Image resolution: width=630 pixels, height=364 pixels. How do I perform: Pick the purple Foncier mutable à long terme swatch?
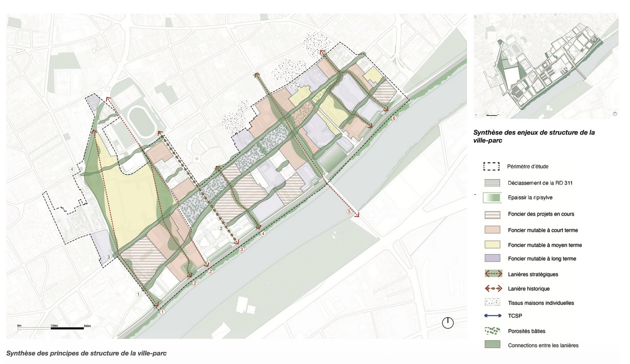(492, 258)
